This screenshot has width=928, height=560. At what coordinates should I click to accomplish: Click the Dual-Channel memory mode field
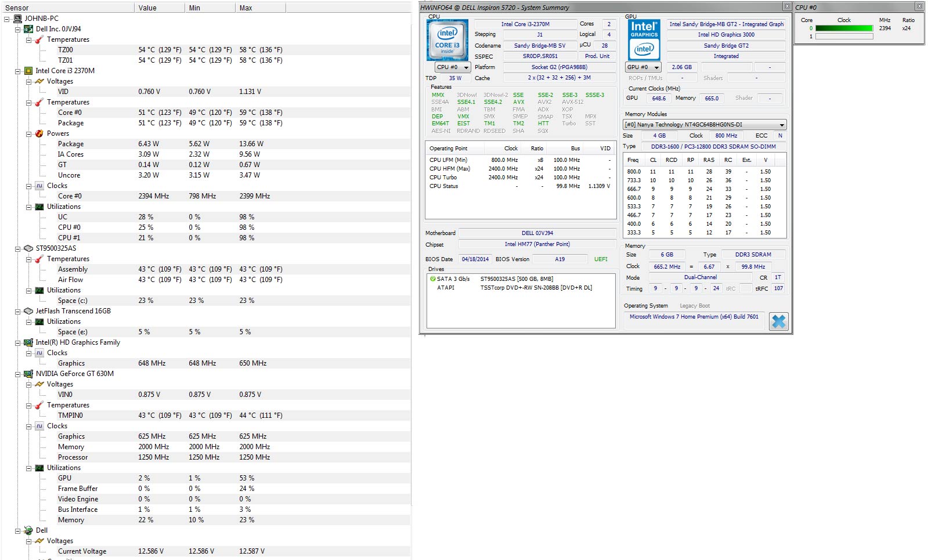[700, 277]
